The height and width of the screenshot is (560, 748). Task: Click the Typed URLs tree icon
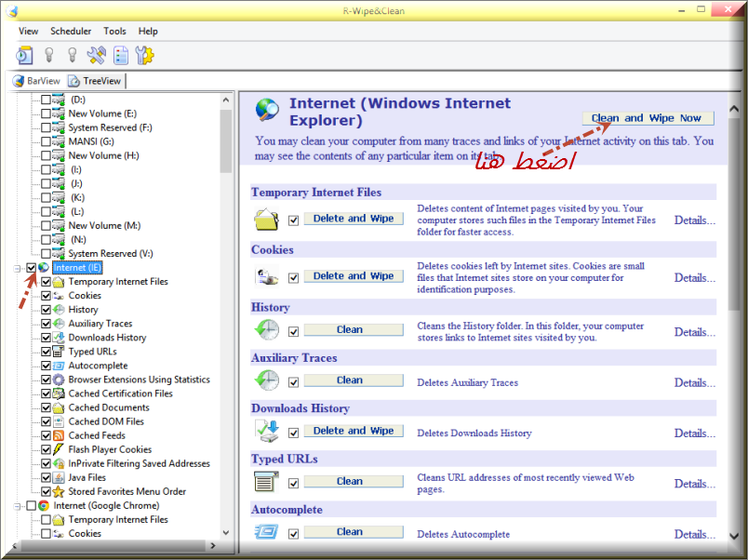click(59, 352)
